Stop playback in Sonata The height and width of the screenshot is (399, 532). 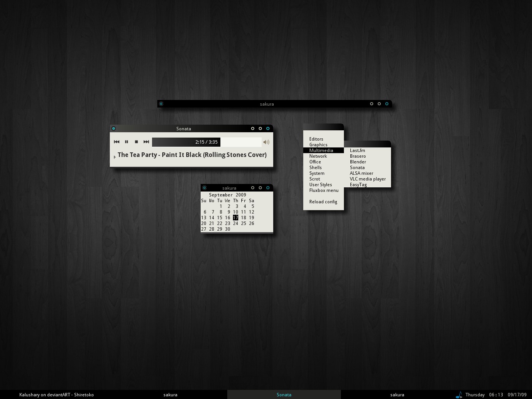pos(136,142)
